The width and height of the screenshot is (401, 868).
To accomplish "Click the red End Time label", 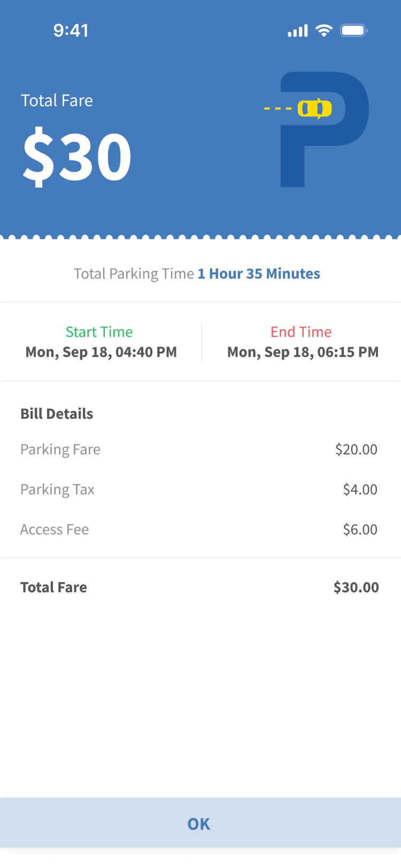I will click(x=301, y=332).
